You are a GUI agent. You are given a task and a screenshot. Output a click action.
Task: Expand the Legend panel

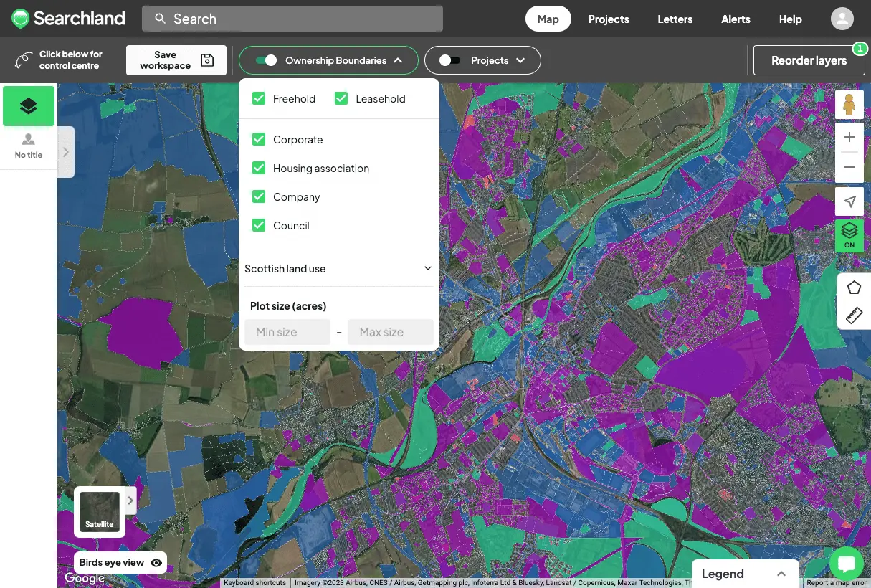[745, 574]
